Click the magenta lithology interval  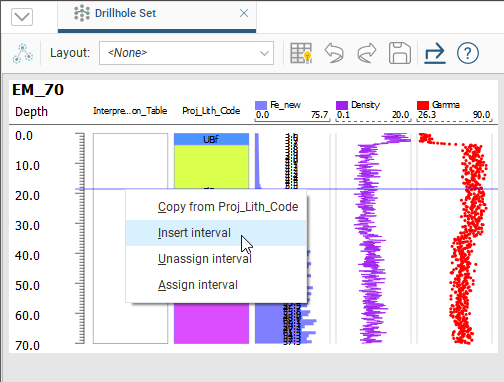click(211, 323)
